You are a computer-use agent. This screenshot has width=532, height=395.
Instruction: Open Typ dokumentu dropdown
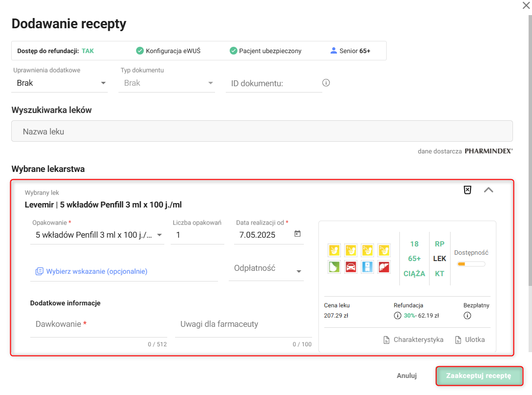coord(167,83)
